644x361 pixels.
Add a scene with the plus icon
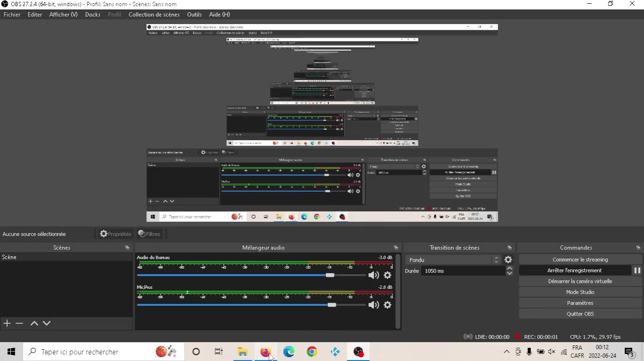pos(7,323)
